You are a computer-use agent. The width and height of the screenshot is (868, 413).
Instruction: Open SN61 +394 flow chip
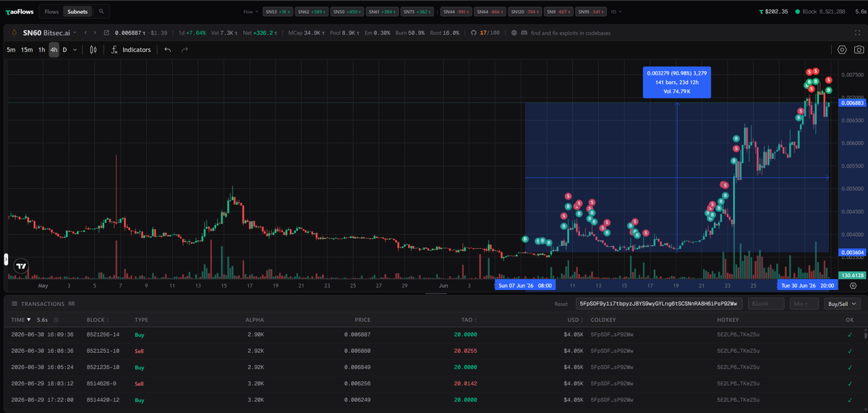tap(382, 12)
